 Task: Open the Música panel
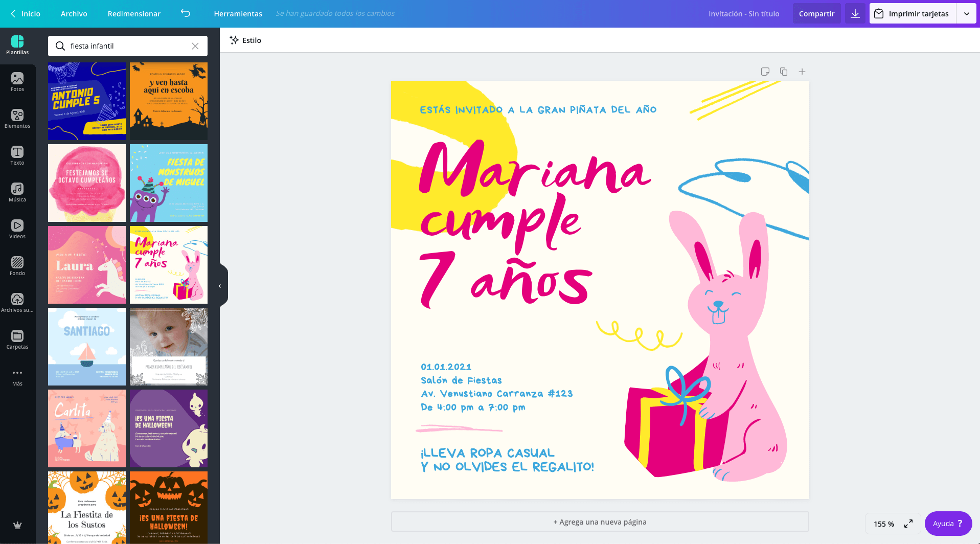tap(17, 192)
